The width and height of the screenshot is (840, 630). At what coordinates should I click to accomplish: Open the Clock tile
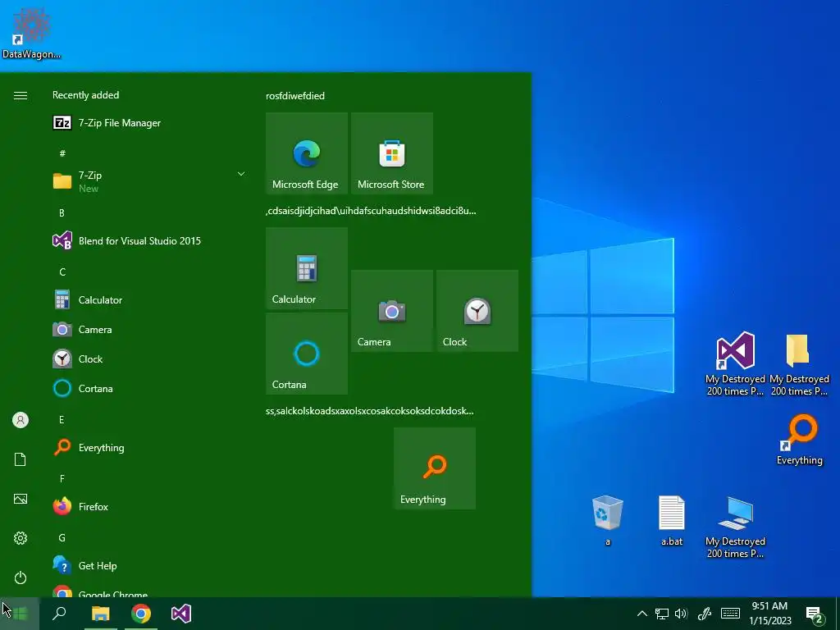[x=477, y=311]
